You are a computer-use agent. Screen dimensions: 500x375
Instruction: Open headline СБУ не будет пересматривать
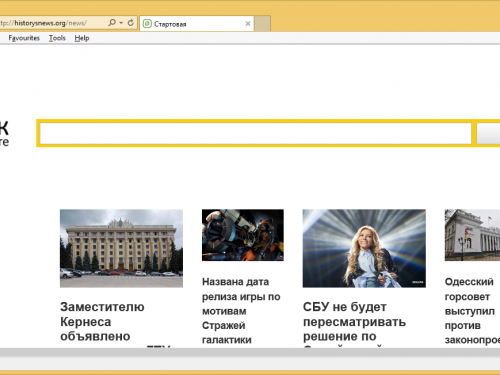point(354,322)
